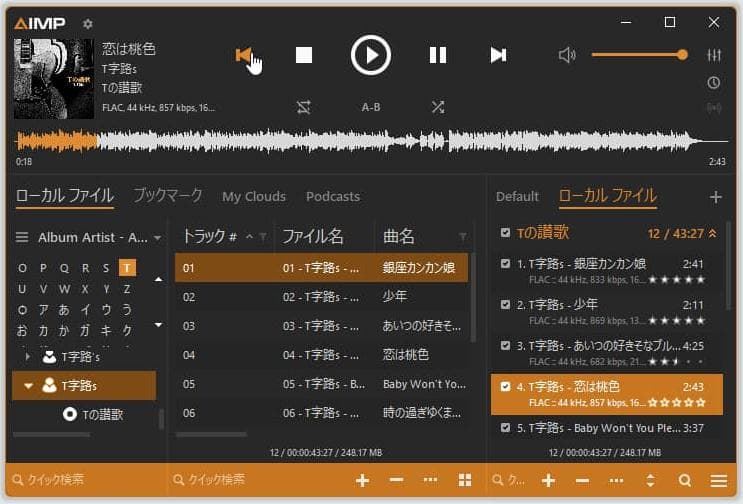The width and height of the screenshot is (743, 504).
Task: Toggle shuffle playback icon
Action: pyautogui.click(x=438, y=107)
